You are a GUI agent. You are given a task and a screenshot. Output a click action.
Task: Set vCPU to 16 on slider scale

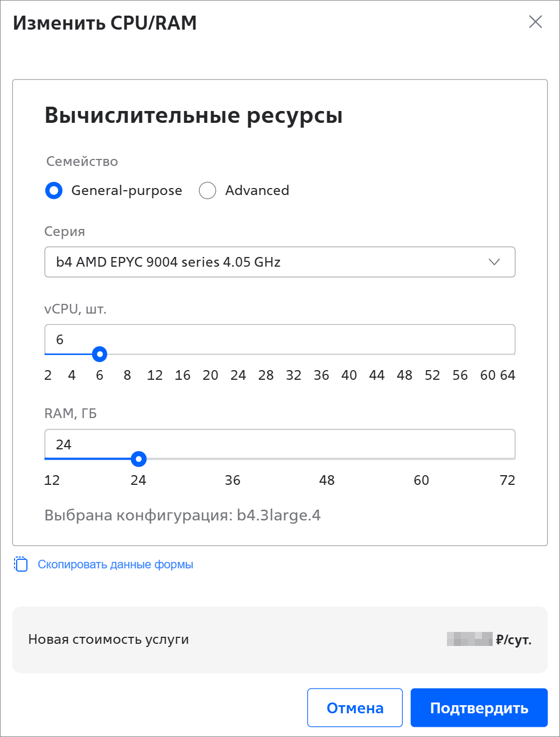point(183,376)
